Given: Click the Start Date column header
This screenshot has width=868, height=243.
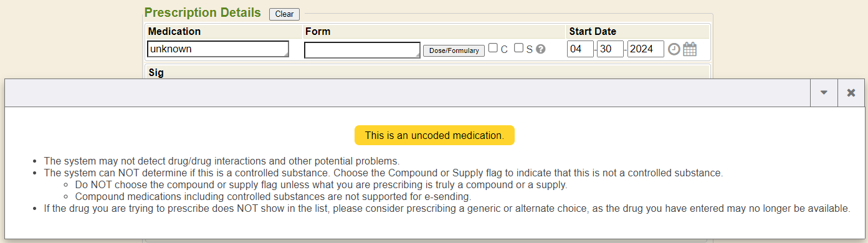Looking at the screenshot, I should pyautogui.click(x=593, y=31).
